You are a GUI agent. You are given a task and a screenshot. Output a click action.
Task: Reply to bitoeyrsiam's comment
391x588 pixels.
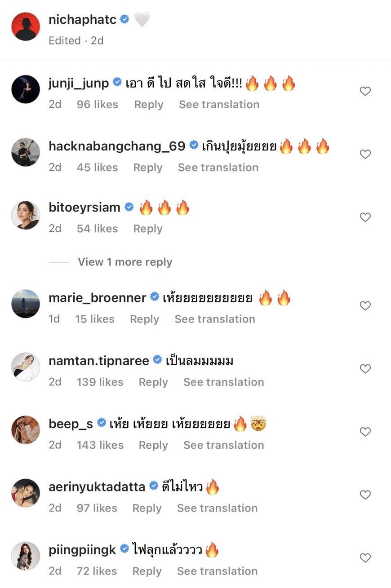147,229
